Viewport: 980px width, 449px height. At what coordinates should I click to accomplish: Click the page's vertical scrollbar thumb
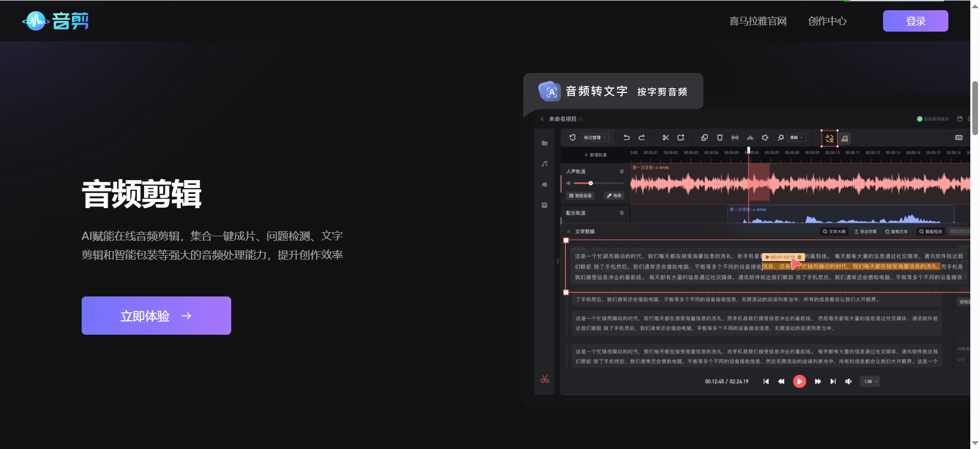pos(975,108)
